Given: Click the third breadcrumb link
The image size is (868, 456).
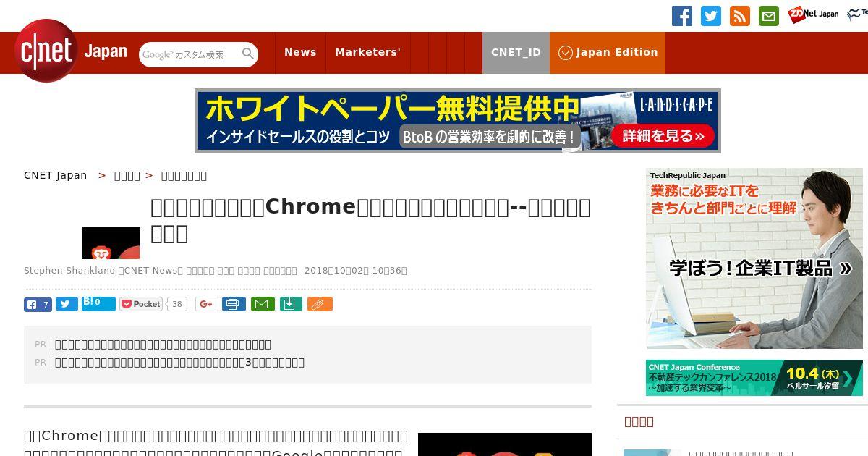Looking at the screenshot, I should [x=184, y=175].
